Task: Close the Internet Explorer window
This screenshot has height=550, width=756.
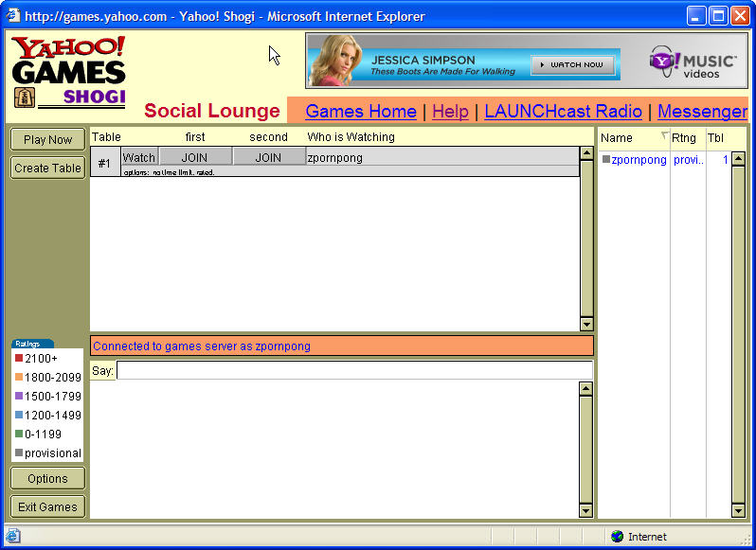Action: click(740, 16)
